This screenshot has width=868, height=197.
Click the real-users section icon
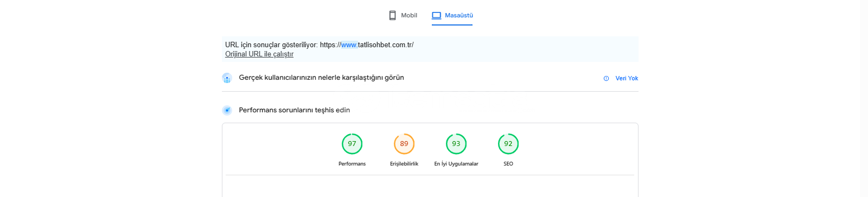point(227,78)
